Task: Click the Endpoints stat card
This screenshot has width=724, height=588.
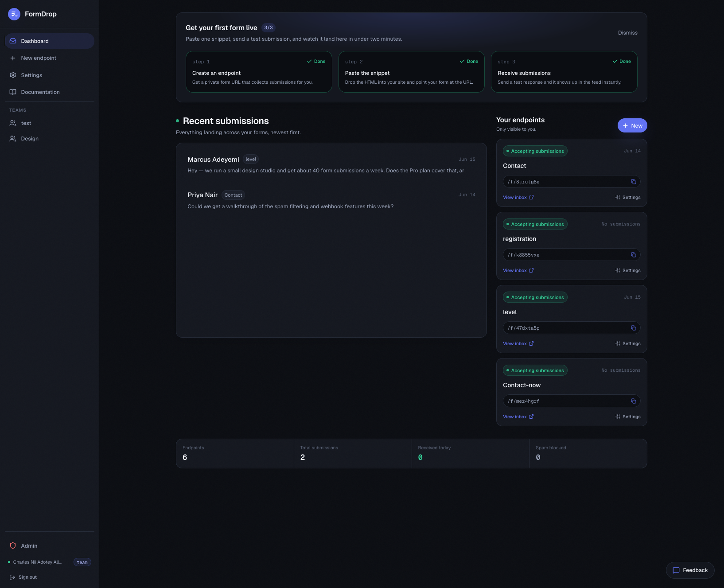Action: (235, 454)
